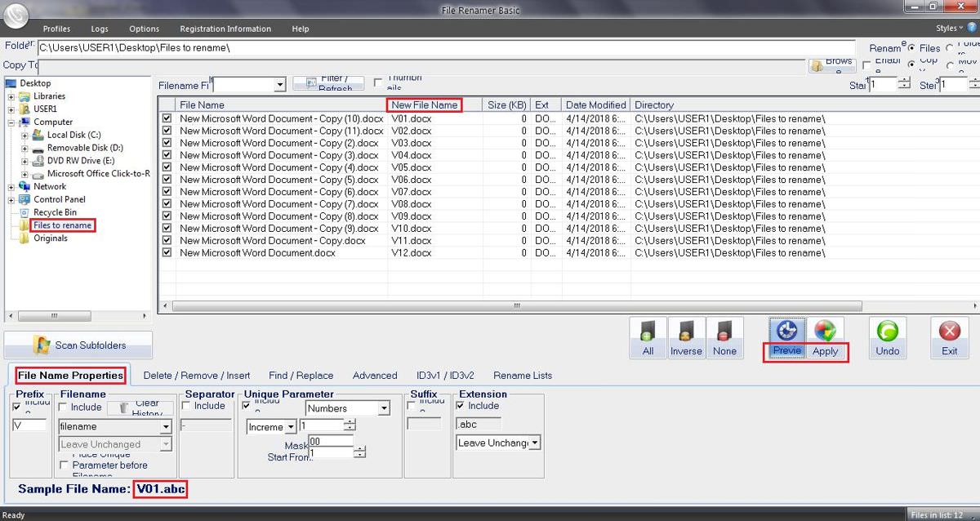980x521 pixels.
Task: Uncheck the first Word document in the list
Action: [167, 118]
